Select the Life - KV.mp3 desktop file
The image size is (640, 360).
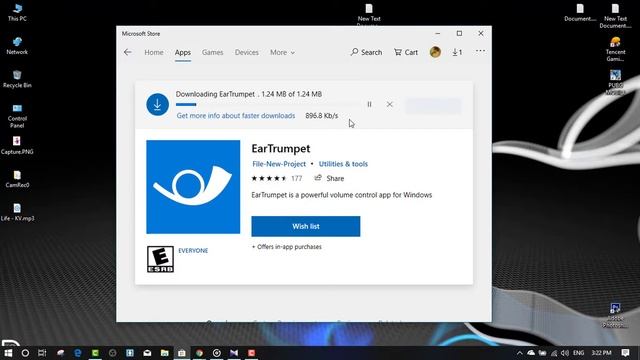[x=17, y=213]
